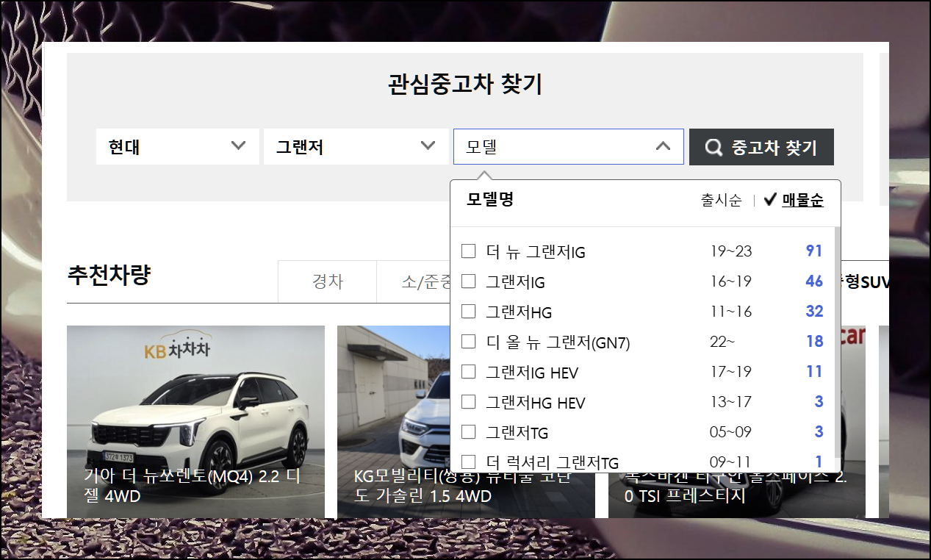The image size is (931, 560).
Task: Check the 그랜저IG 16~19 checkbox
Action: click(x=468, y=281)
